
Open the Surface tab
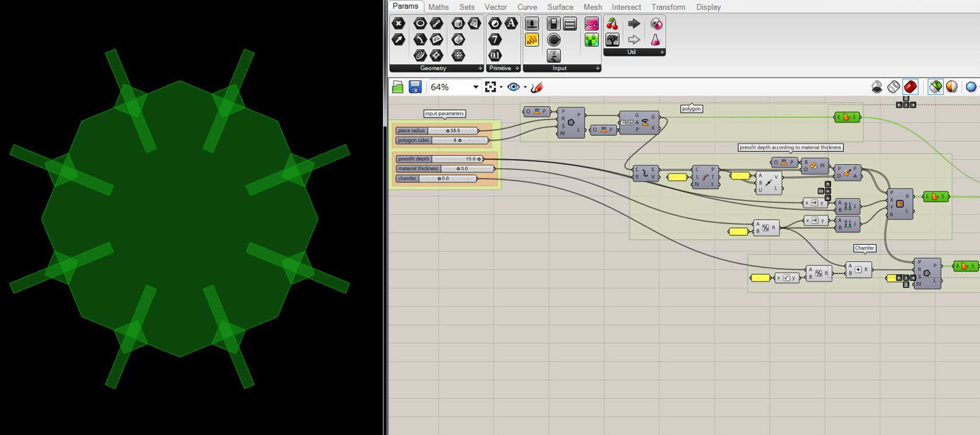click(x=560, y=7)
